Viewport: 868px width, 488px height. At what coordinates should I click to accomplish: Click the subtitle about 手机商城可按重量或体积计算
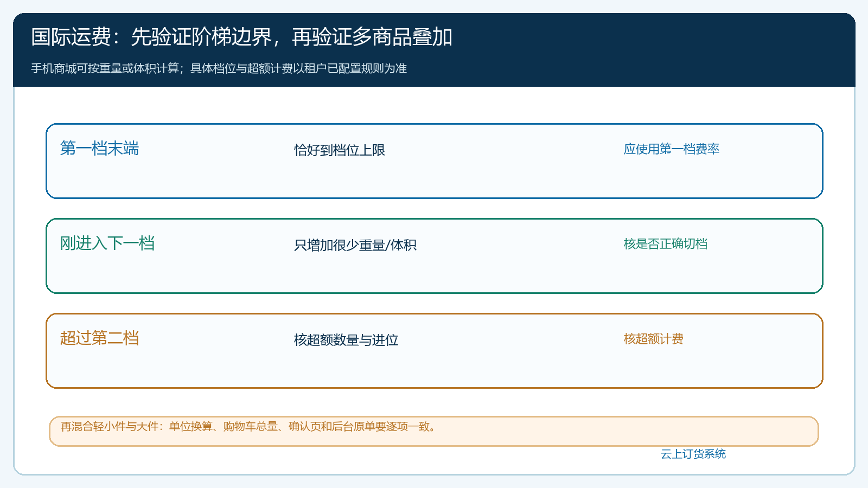(219, 68)
